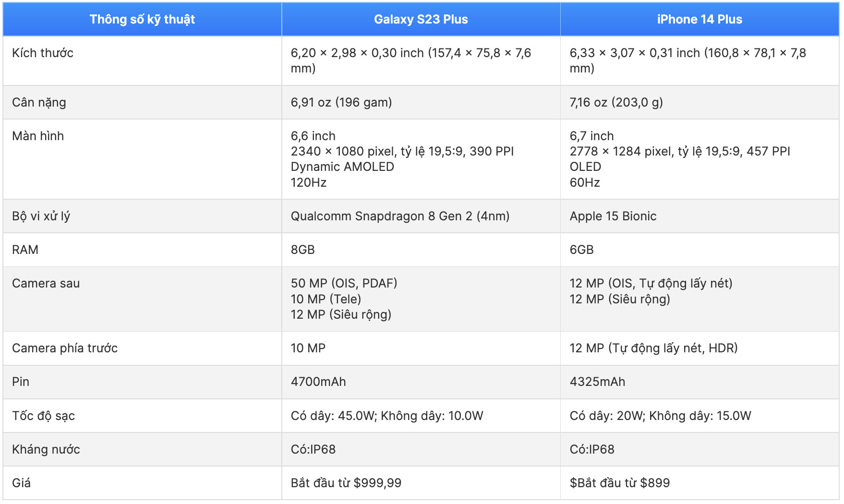Viewport: 844px width, 504px height.
Task: Select the '7,16 oz (203,0 g)' cell
Action: click(616, 102)
